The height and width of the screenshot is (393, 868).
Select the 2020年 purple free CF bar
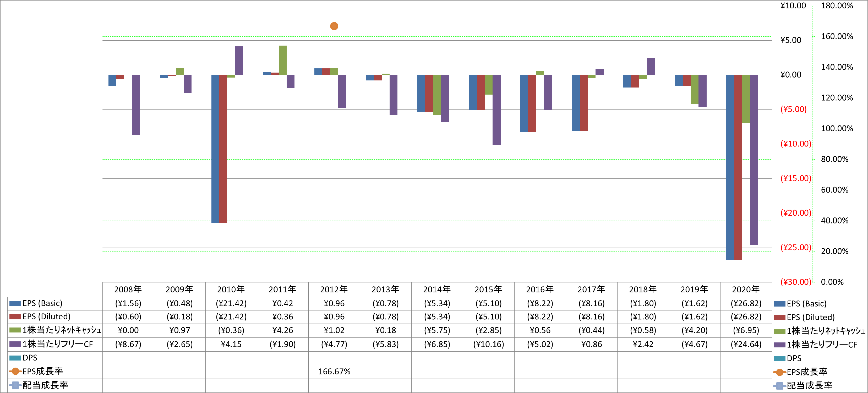(x=754, y=160)
